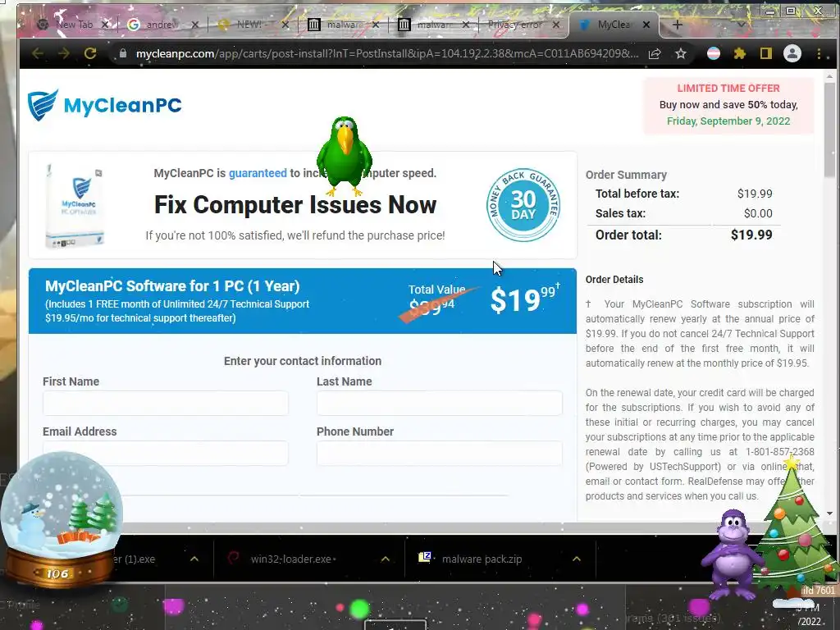Expand options for the (1).exe download
This screenshot has height=630, width=840.
coord(194,559)
